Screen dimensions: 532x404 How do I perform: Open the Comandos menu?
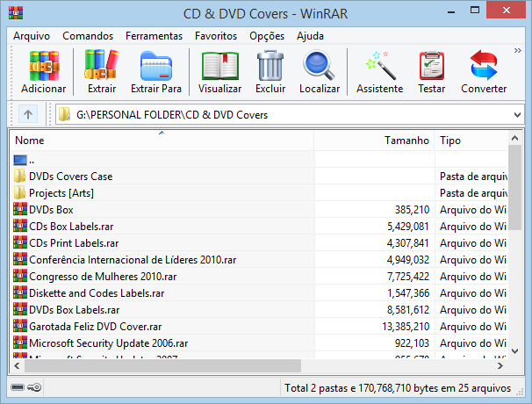pyautogui.click(x=88, y=36)
